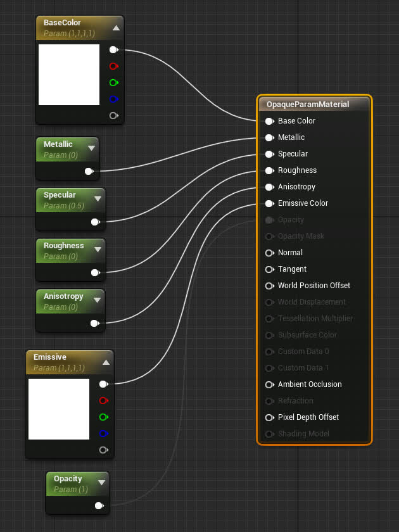Expand the Metallic node preview arrow

point(91,148)
